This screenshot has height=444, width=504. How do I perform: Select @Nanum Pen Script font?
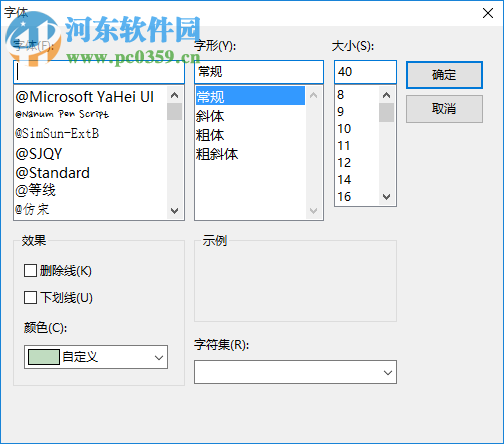(91, 114)
